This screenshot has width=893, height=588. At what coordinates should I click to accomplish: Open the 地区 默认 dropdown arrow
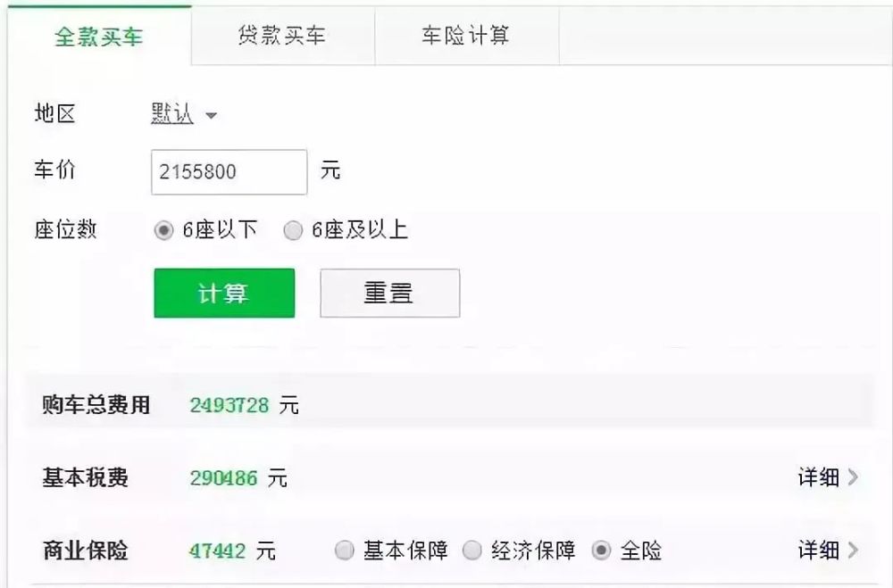(x=211, y=116)
